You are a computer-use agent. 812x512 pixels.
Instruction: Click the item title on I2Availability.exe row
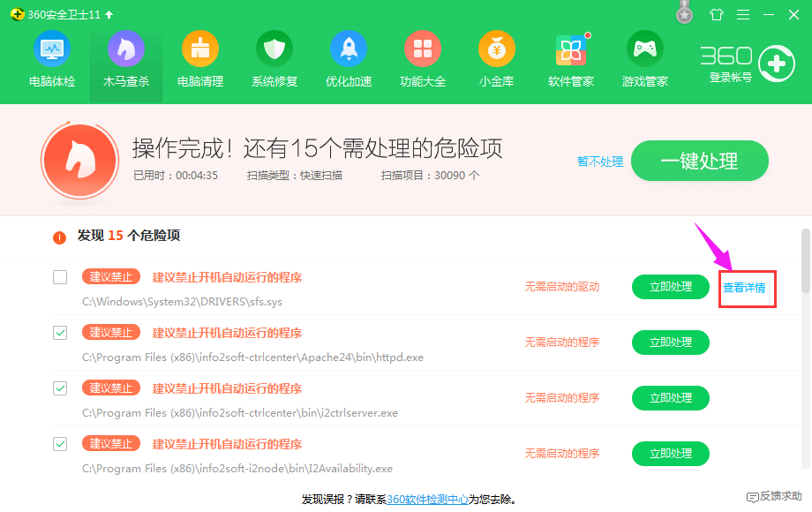pos(227,444)
